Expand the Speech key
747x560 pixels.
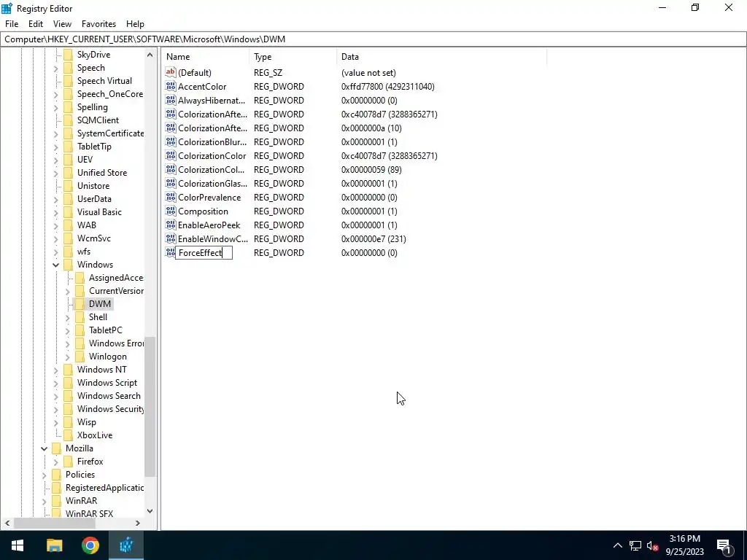[x=55, y=68]
